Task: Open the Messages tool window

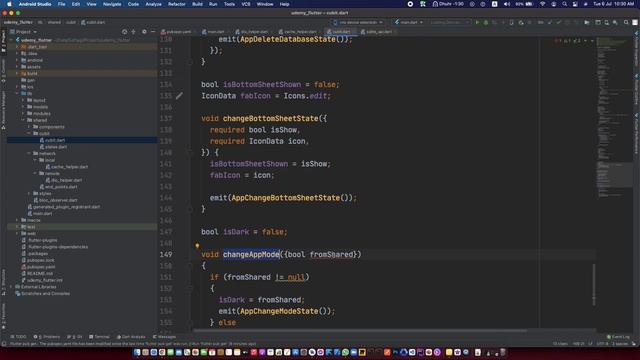Action: pyautogui.click(x=164, y=337)
